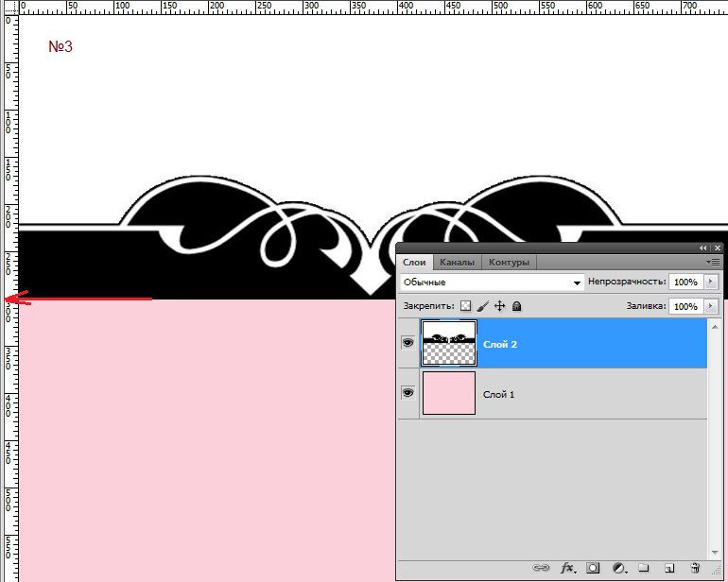Toggle lock all padlock icon
The image size is (728, 582).
pos(517,306)
